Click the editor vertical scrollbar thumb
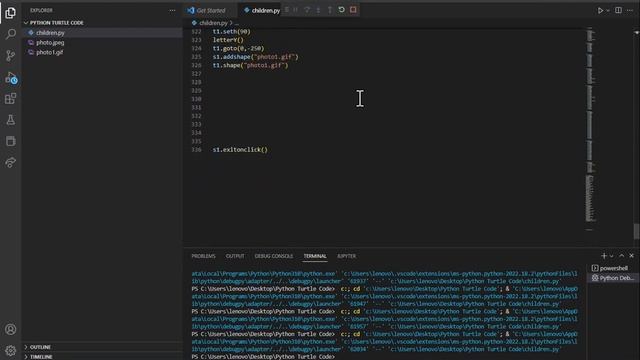The height and width of the screenshot is (360, 640). (x=636, y=231)
